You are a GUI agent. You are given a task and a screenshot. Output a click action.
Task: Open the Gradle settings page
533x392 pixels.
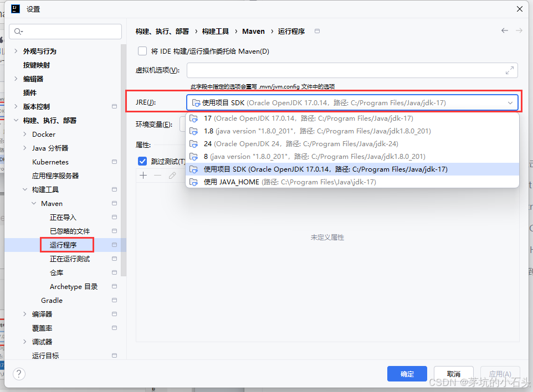click(52, 300)
